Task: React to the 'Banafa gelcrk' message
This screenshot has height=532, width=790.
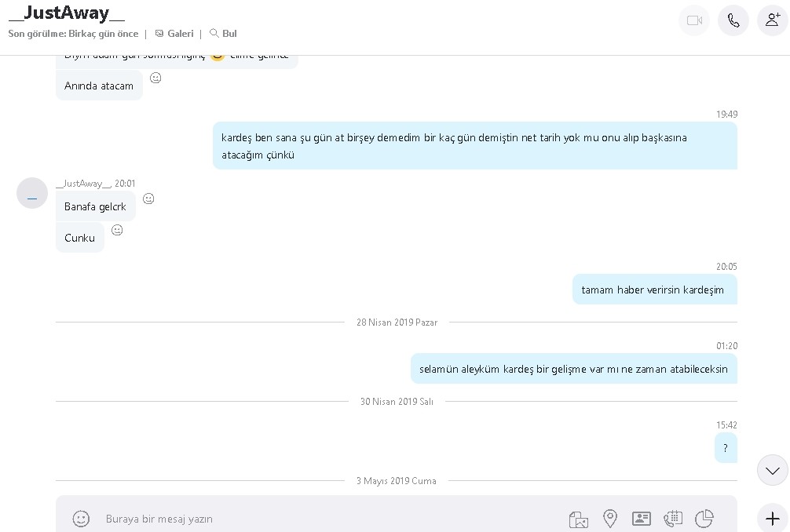Action: pos(148,199)
